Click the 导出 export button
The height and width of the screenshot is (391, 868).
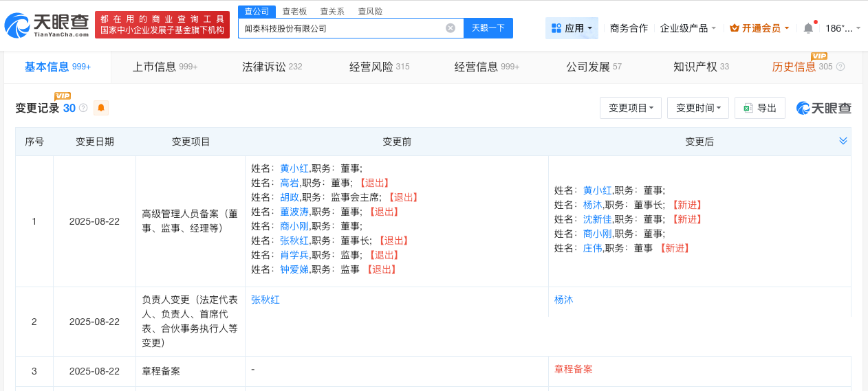[x=760, y=108]
